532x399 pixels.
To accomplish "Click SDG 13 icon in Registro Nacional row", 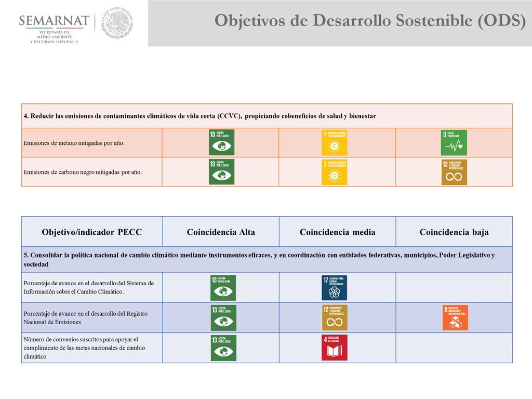I will coord(223,318).
